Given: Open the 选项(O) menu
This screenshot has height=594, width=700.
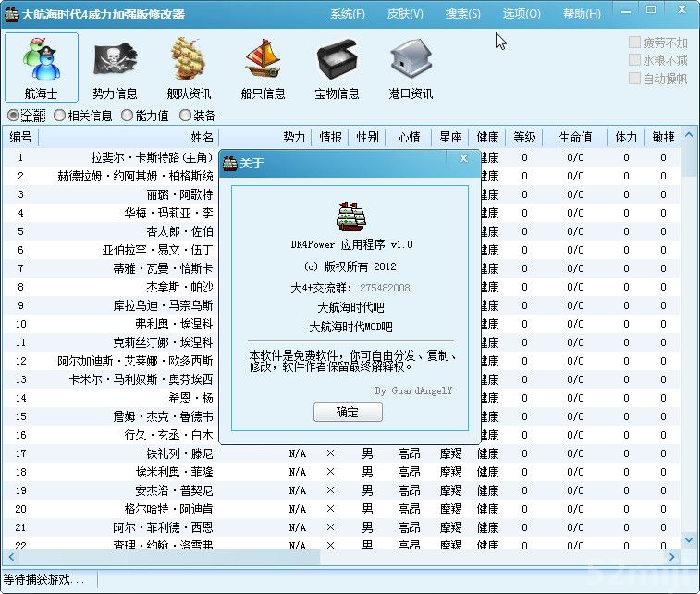Looking at the screenshot, I should coord(522,14).
